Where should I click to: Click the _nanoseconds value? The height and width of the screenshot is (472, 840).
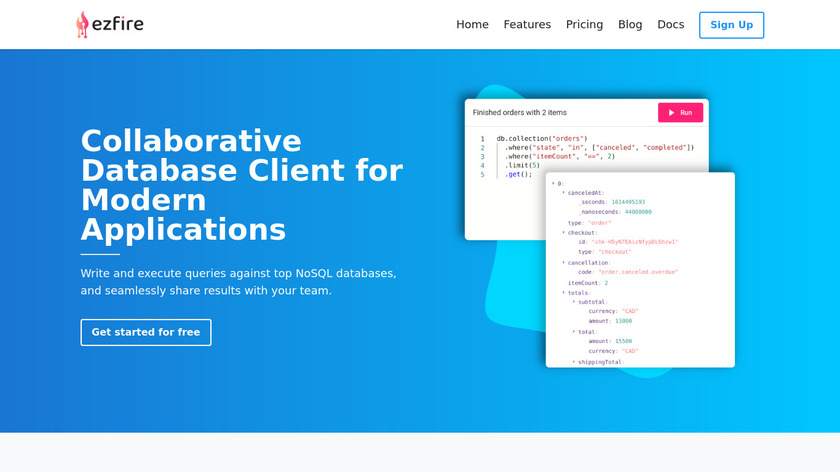[x=638, y=212]
